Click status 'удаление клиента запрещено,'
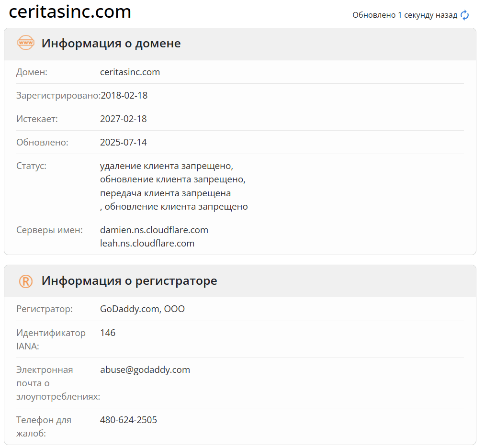Viewport: 485px width, 448px height. point(167,166)
